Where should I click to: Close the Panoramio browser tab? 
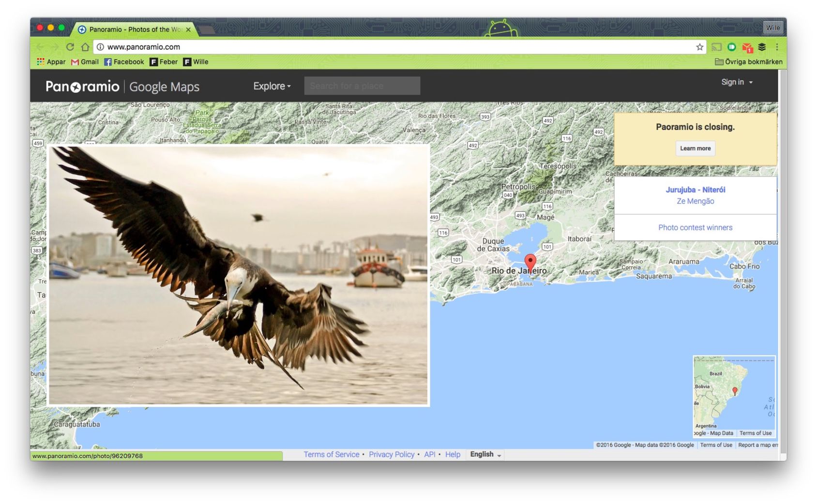(188, 30)
